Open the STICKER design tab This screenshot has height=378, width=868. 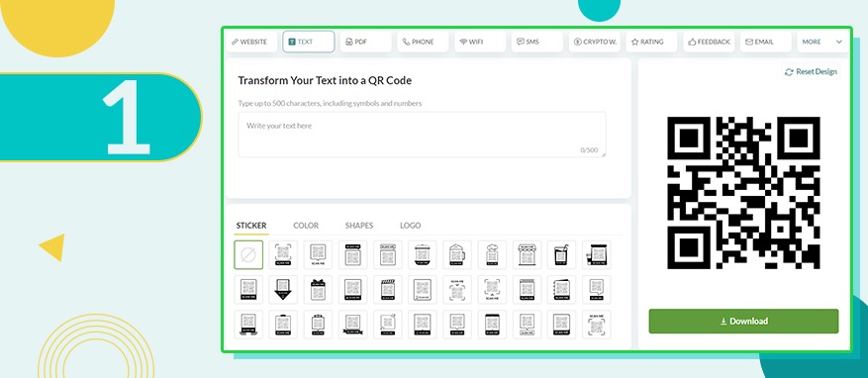click(x=251, y=226)
